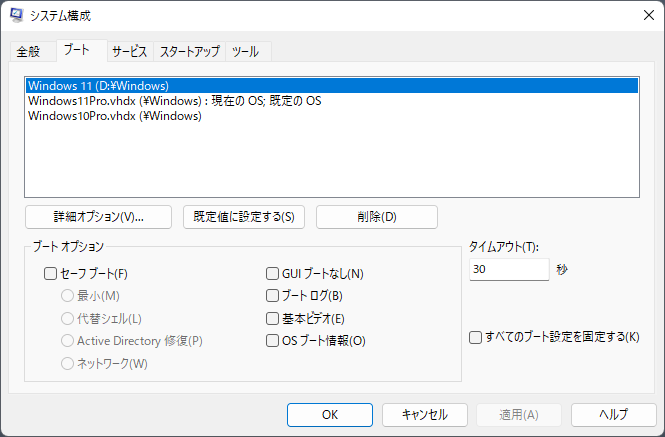
Task: Open the サービス tab
Action: point(130,52)
